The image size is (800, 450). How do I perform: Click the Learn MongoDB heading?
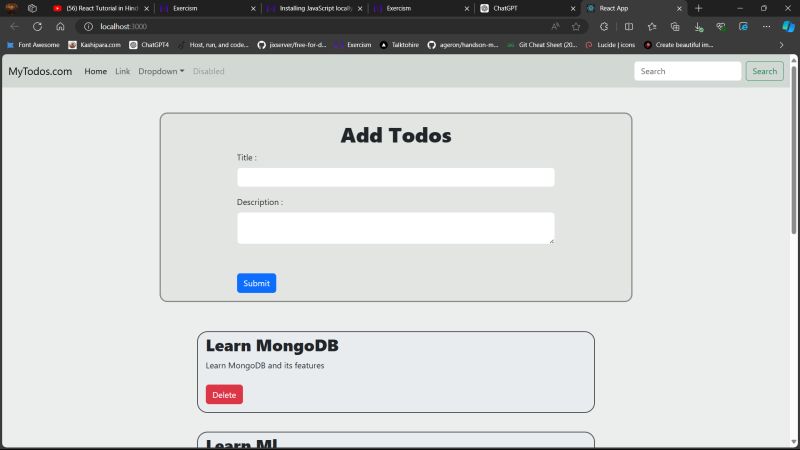pyautogui.click(x=272, y=345)
